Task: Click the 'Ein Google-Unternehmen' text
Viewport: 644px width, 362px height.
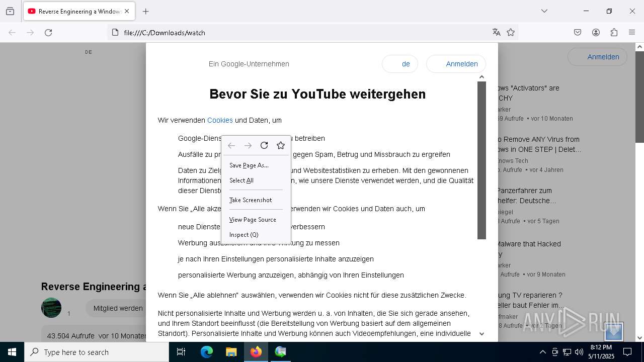Action: click(249, 64)
